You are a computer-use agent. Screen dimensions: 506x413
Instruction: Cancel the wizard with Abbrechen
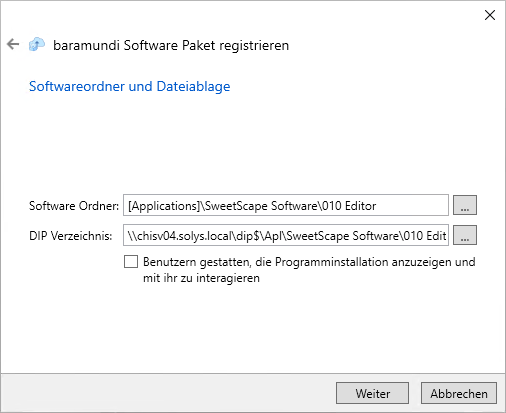(x=459, y=393)
